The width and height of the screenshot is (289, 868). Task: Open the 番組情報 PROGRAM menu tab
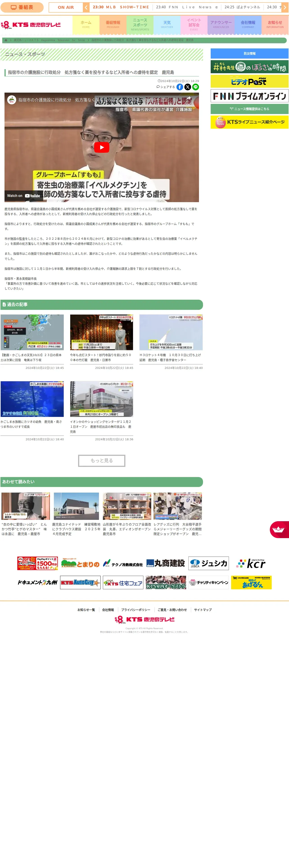tap(113, 25)
